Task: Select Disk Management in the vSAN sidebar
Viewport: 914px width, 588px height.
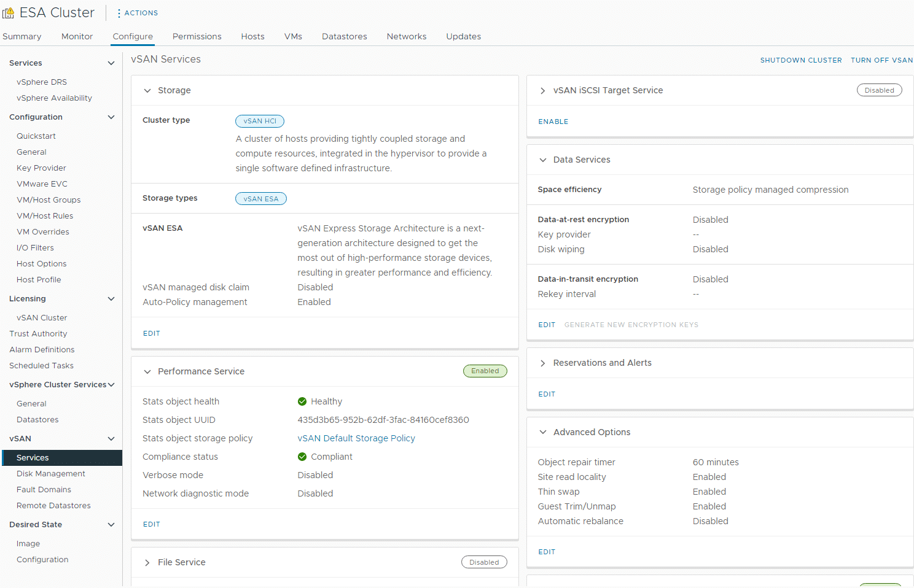Action: pyautogui.click(x=51, y=474)
